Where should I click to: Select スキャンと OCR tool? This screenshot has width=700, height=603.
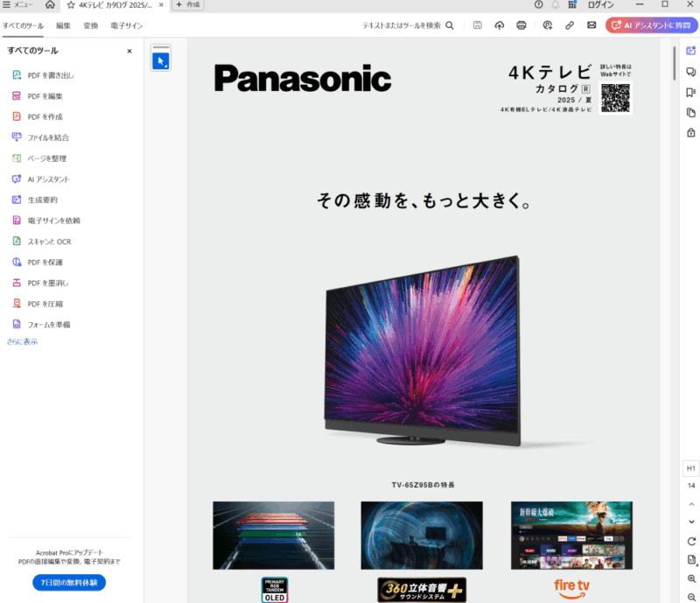(41, 242)
